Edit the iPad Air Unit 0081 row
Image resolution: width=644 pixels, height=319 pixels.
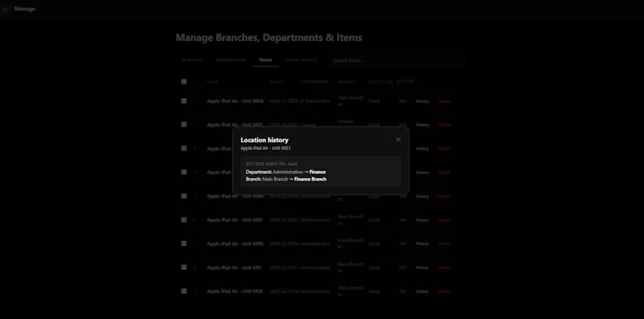[403, 221]
